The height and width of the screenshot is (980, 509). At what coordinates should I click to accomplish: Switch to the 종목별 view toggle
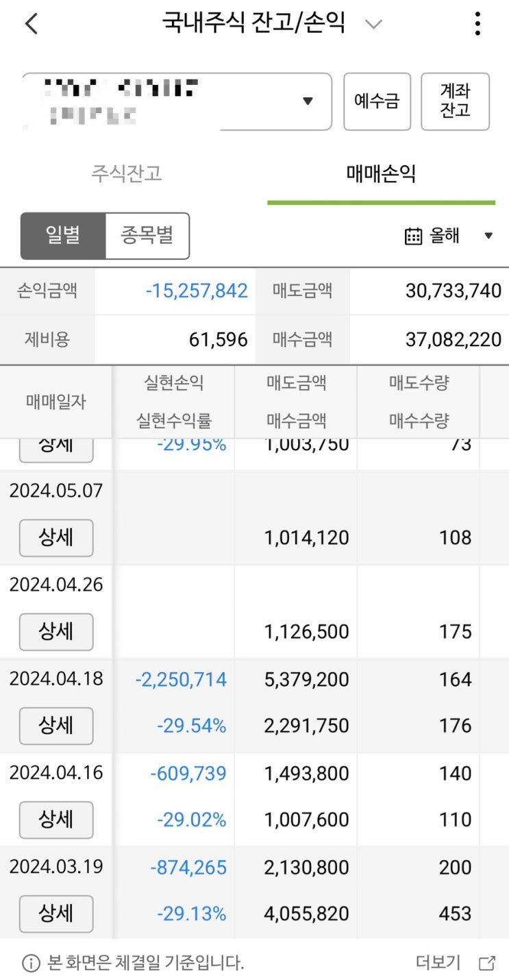147,236
